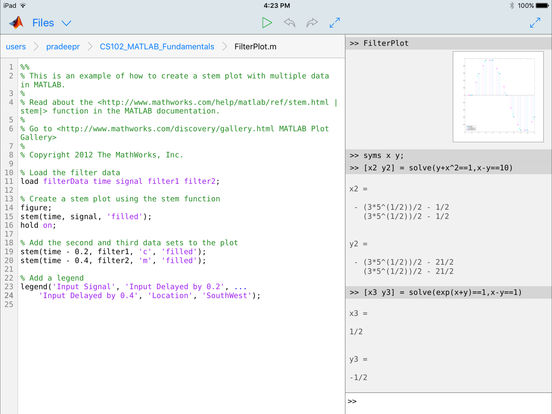552x414 pixels.
Task: Click the Bluetooth icon in status bar
Action: [511, 6]
